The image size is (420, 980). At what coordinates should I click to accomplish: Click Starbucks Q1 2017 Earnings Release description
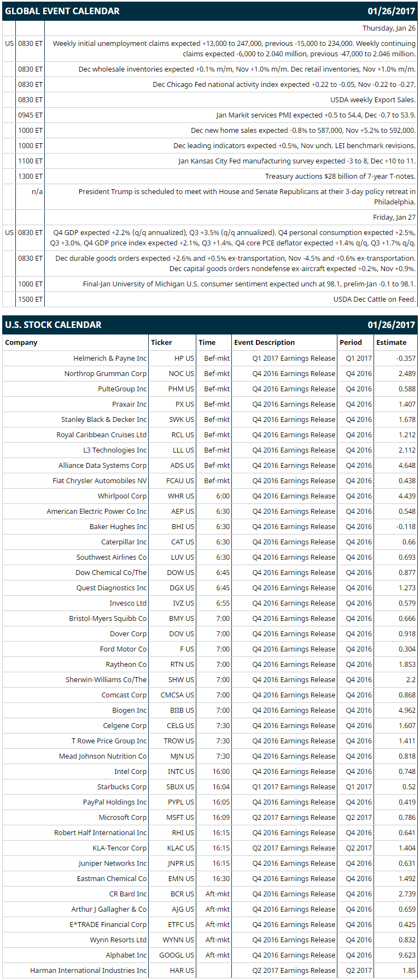[294, 787]
